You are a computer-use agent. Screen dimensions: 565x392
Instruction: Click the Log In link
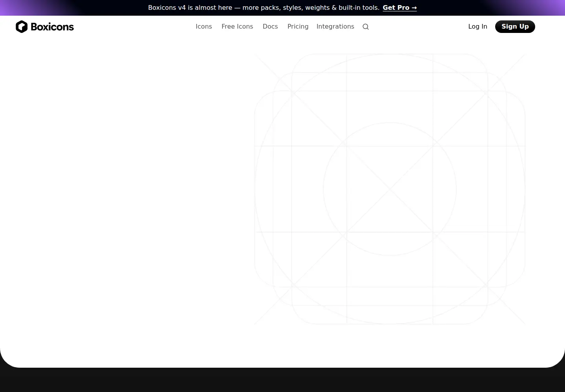478,27
